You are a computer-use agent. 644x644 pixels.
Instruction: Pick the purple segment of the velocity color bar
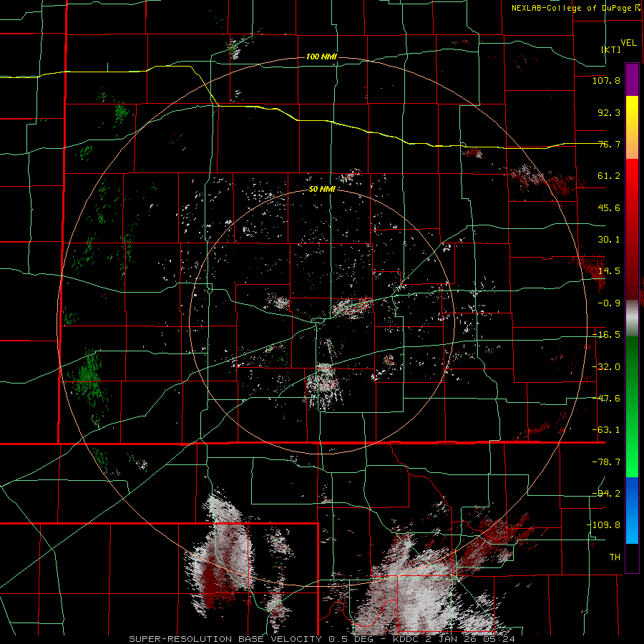pos(632,79)
